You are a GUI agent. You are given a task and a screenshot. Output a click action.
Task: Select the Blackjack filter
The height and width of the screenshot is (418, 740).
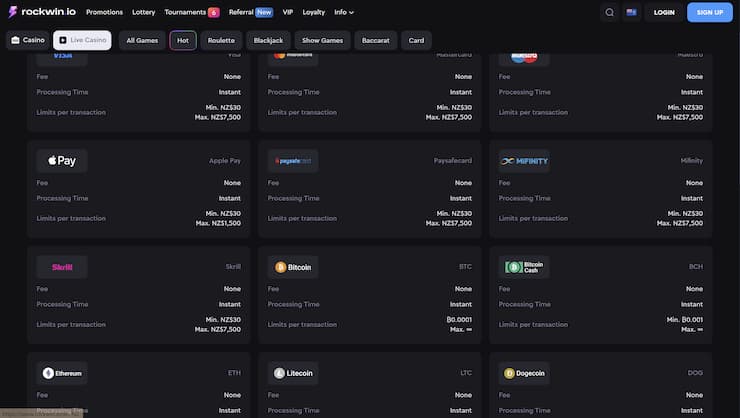pos(268,41)
